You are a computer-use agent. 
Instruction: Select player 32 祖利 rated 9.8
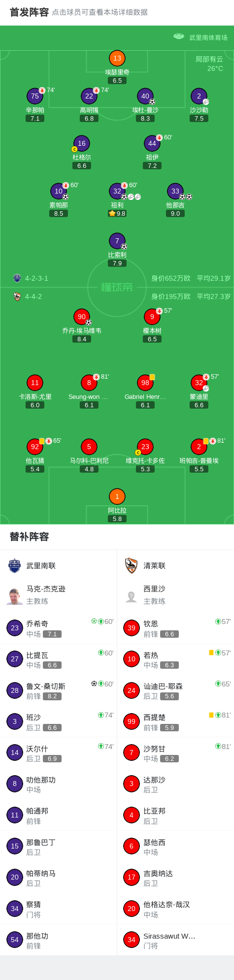(117, 191)
